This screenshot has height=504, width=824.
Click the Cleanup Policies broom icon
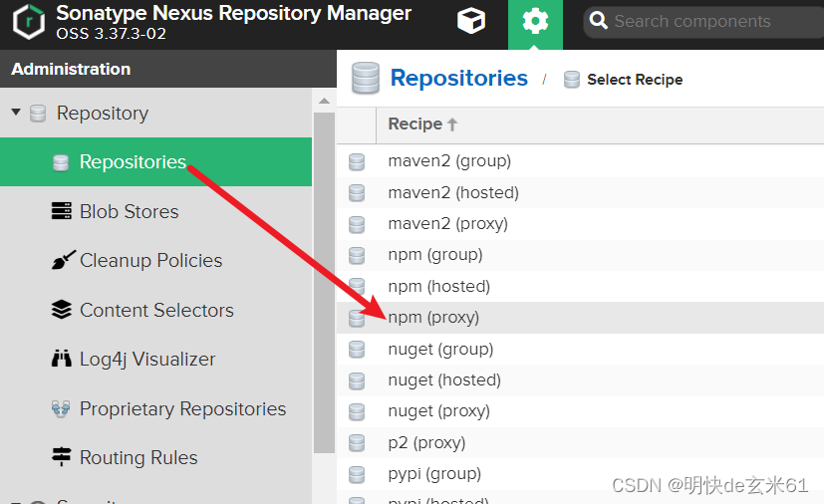(x=63, y=260)
